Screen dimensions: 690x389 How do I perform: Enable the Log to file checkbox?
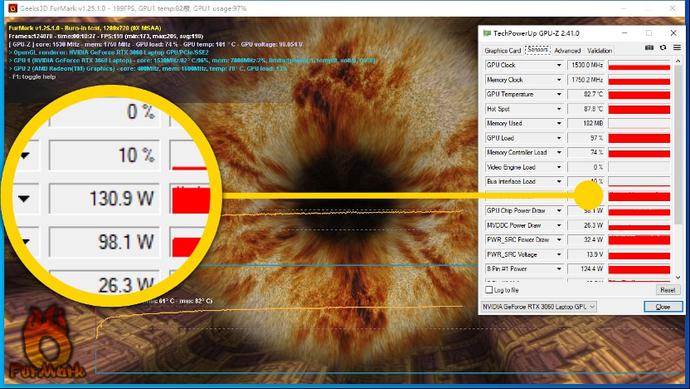click(x=489, y=290)
